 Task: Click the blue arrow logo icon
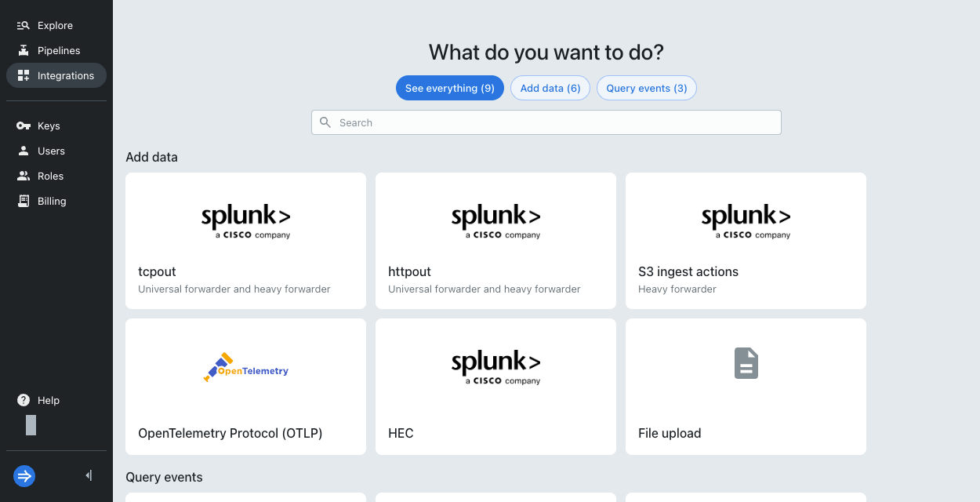coord(24,475)
